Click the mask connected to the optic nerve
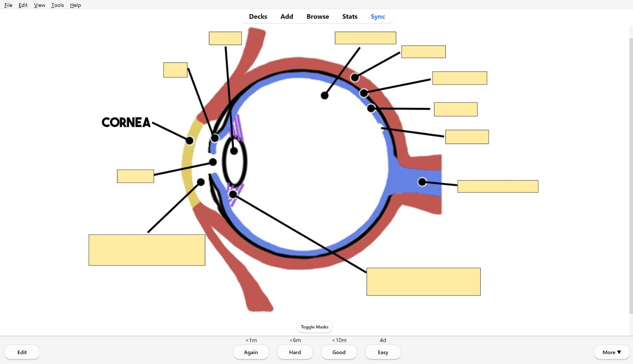The image size is (633, 364). pos(497,187)
